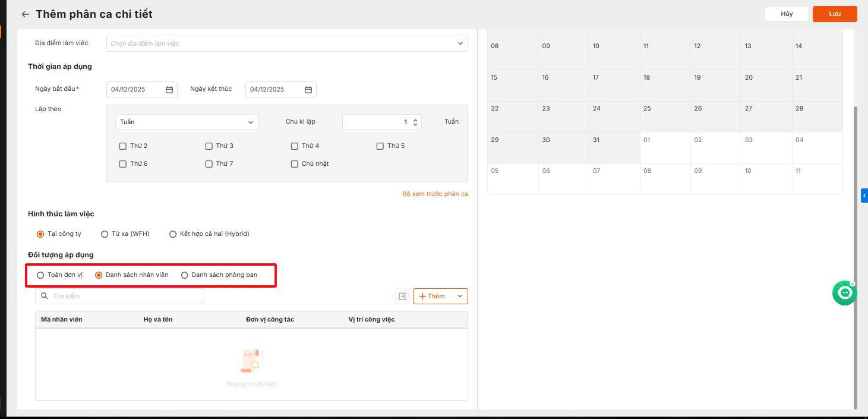Select day 19 in the calendar
This screenshot has width=868, height=419.
coord(715,86)
